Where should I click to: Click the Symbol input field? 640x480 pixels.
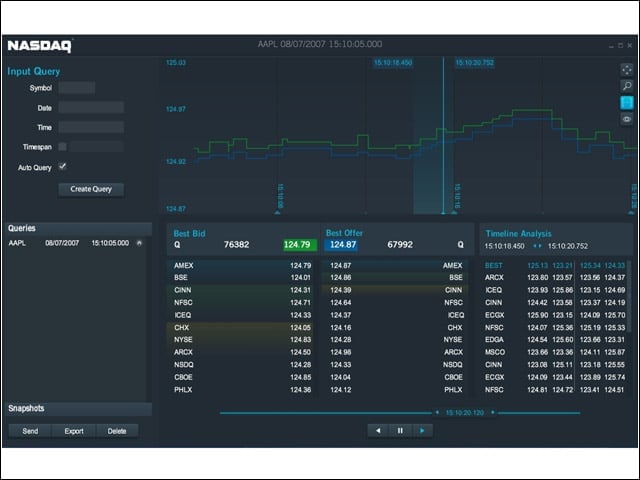77,88
